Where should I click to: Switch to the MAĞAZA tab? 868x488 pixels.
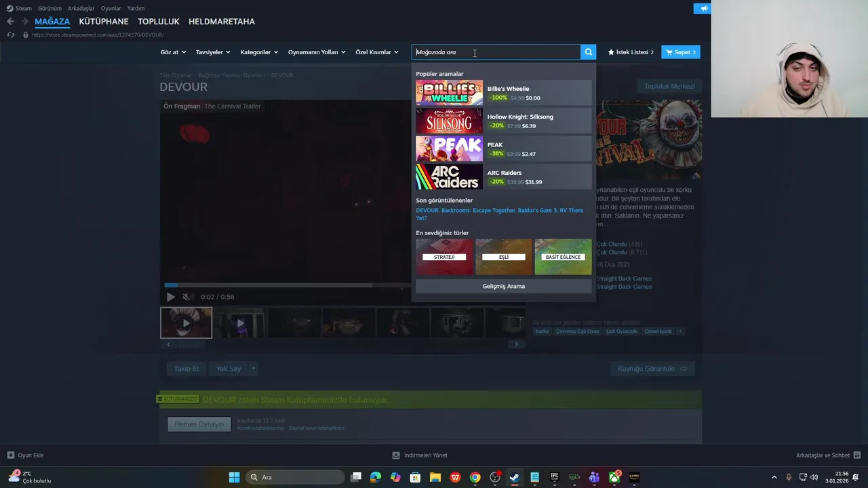point(52,22)
